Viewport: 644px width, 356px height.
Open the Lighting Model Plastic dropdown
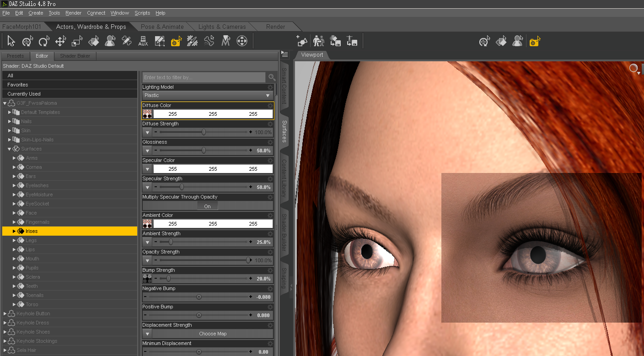pos(208,95)
